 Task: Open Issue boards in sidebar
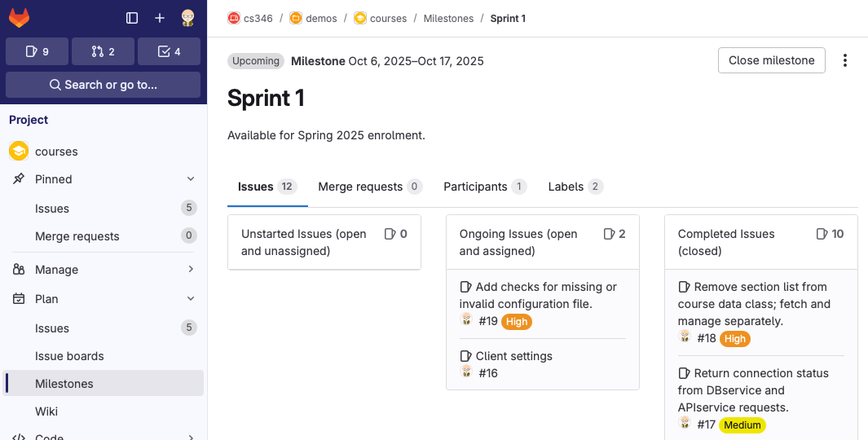point(69,356)
